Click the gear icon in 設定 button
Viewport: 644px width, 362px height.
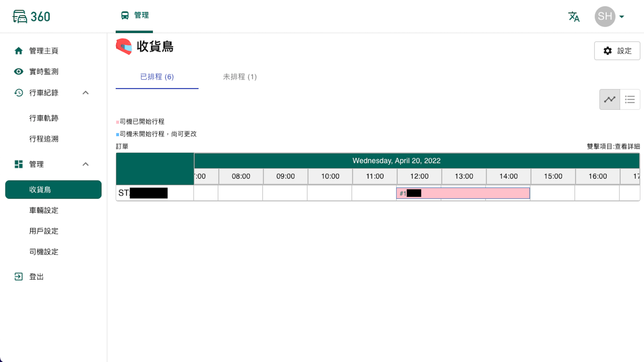coord(608,51)
